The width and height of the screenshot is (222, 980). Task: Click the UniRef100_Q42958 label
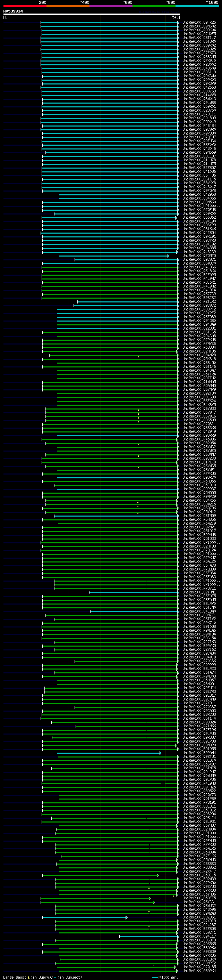199,195
